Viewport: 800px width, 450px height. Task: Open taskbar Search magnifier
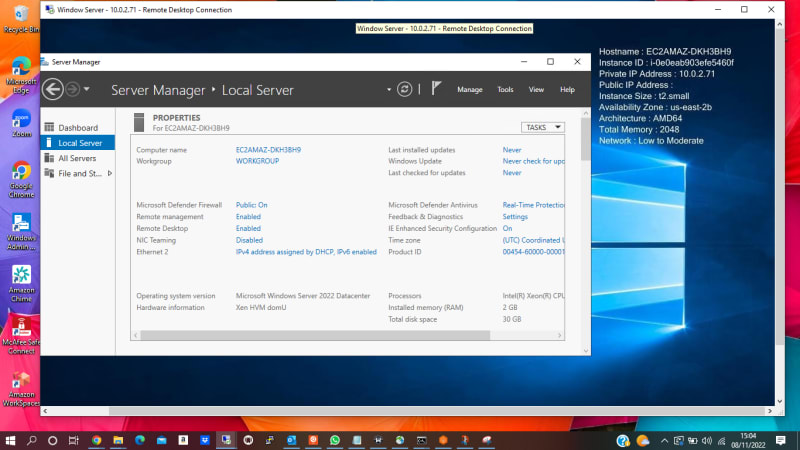(32, 440)
